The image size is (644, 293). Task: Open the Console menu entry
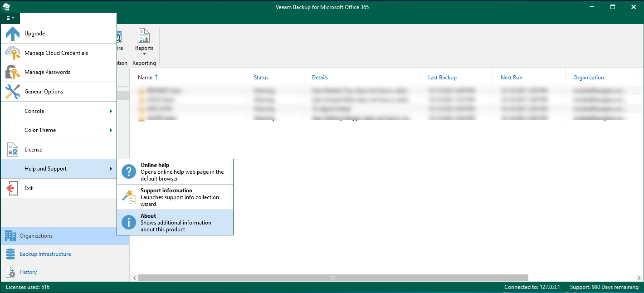(x=59, y=111)
